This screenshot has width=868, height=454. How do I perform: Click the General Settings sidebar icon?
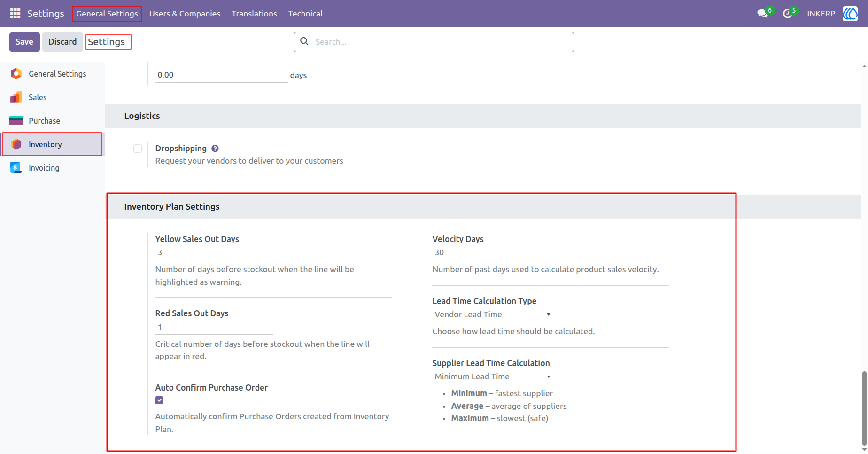click(16, 74)
